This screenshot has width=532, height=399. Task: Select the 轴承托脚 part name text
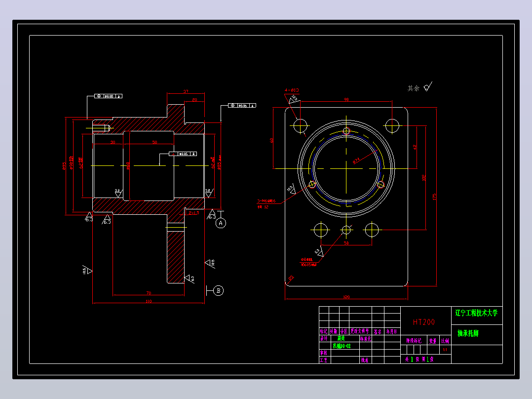click(x=468, y=333)
